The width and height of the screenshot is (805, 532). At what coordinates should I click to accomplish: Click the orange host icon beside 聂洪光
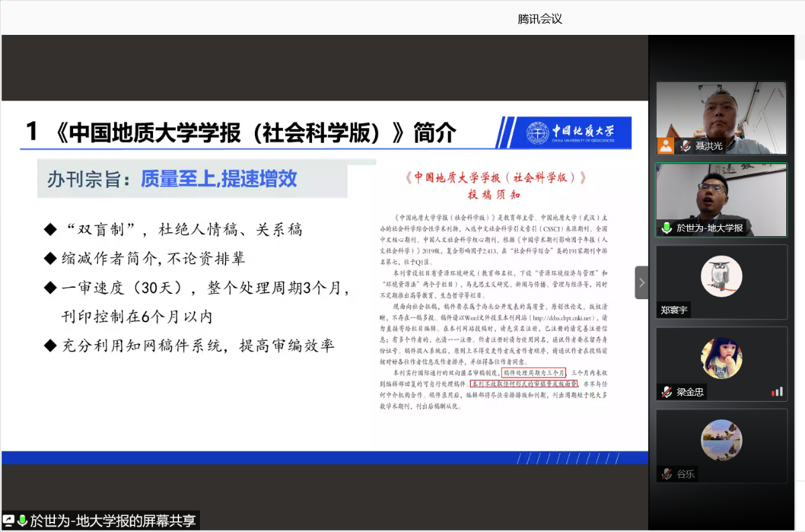pyautogui.click(x=665, y=146)
